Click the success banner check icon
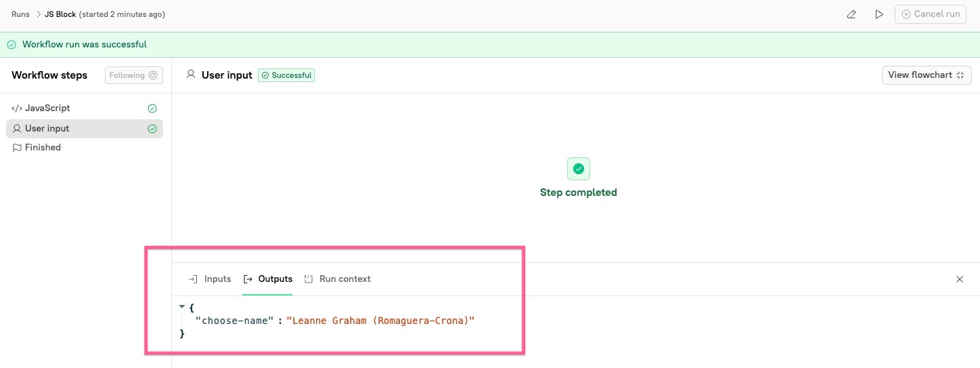The height and width of the screenshot is (368, 980). (x=12, y=45)
